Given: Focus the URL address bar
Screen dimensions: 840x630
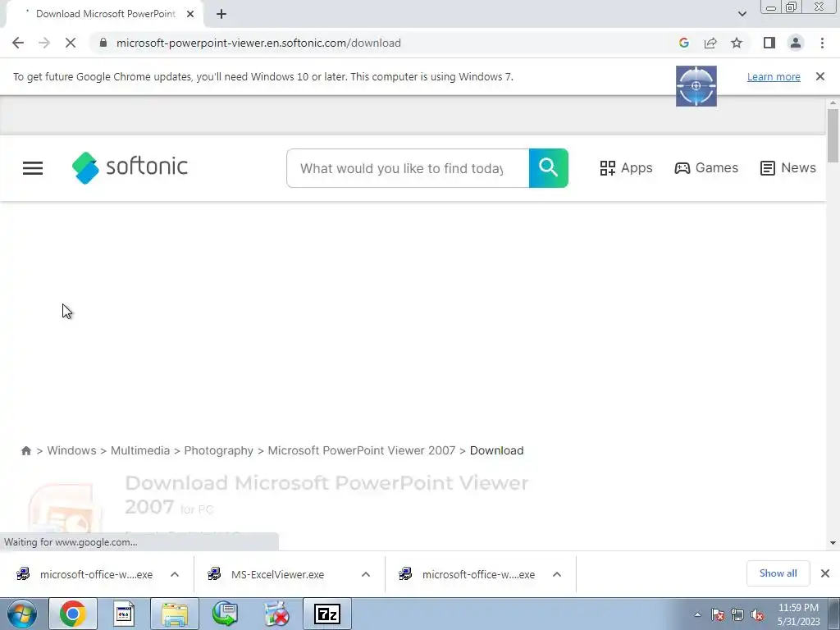Looking at the screenshot, I should pyautogui.click(x=258, y=43).
